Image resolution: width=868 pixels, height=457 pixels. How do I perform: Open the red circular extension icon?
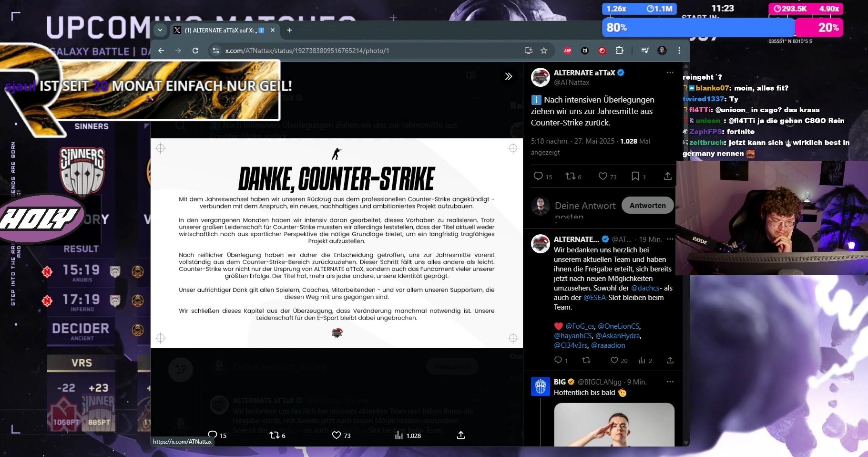point(602,51)
